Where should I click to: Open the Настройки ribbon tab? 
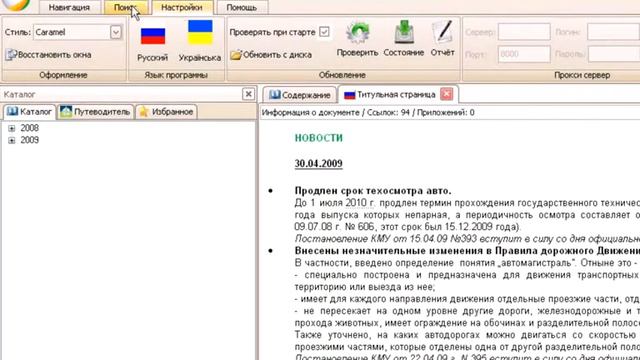[x=182, y=7]
